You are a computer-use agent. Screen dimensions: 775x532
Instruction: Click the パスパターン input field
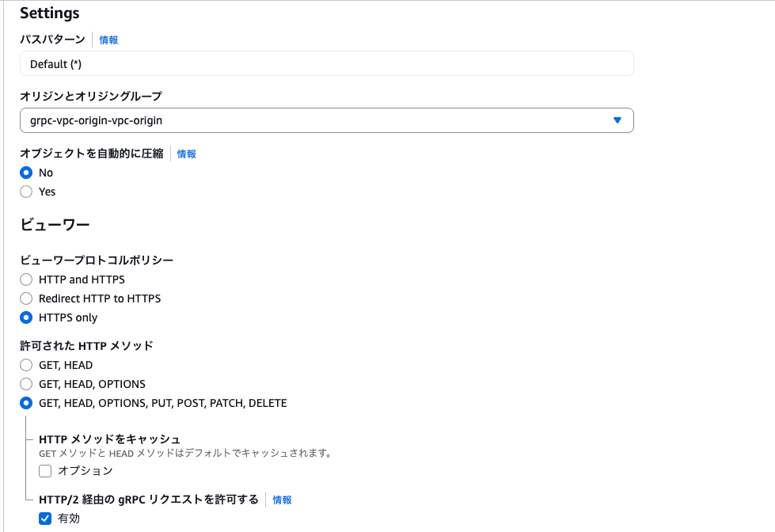[326, 63]
